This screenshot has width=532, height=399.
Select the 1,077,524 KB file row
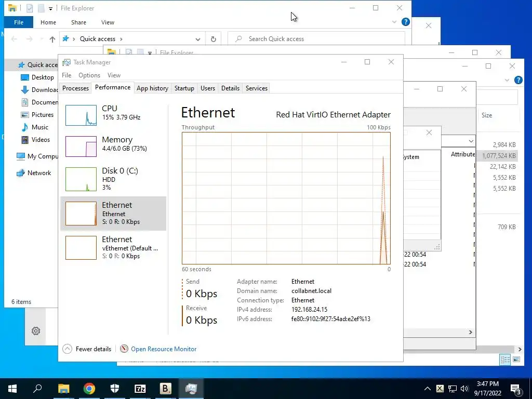click(497, 156)
